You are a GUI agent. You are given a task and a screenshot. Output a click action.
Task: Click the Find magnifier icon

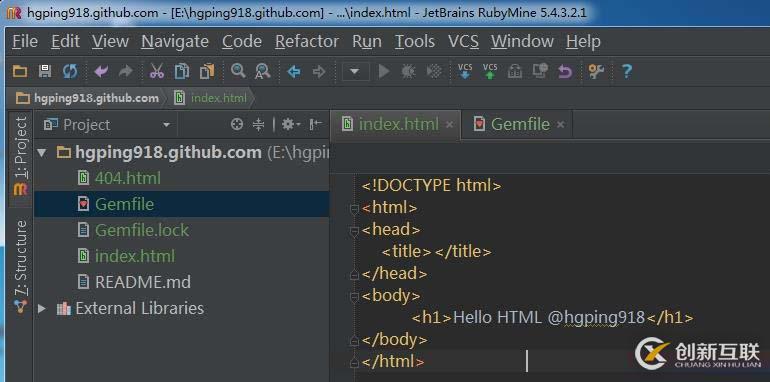point(238,71)
